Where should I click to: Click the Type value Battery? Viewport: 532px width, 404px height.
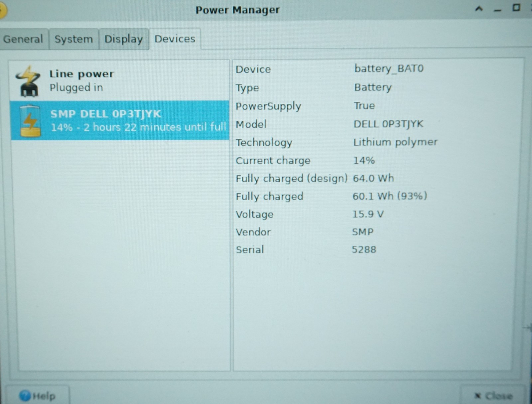click(373, 87)
